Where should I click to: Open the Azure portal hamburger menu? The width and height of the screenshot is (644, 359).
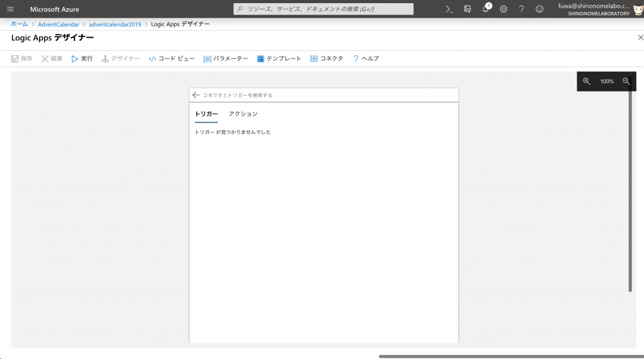click(x=10, y=9)
